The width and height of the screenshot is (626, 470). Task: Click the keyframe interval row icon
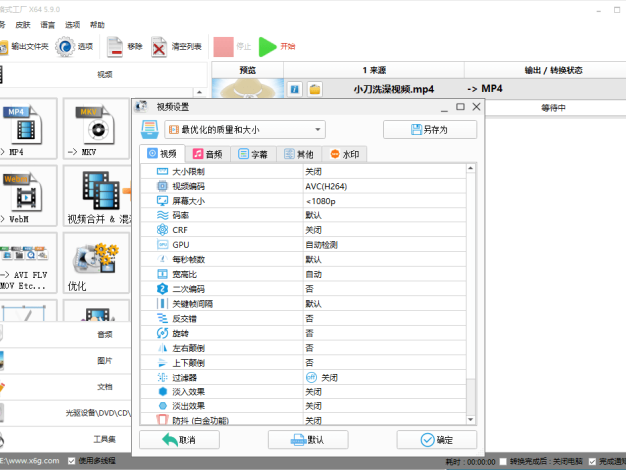click(x=162, y=303)
